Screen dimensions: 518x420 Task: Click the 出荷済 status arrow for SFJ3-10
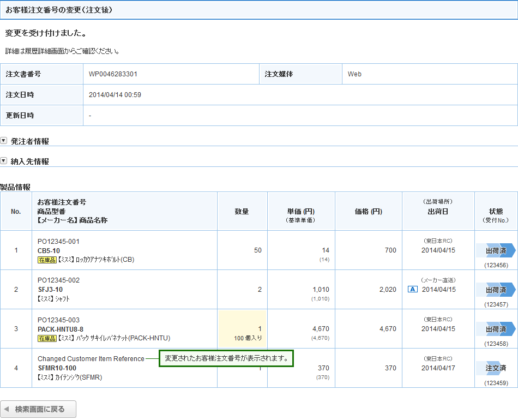pyautogui.click(x=495, y=290)
